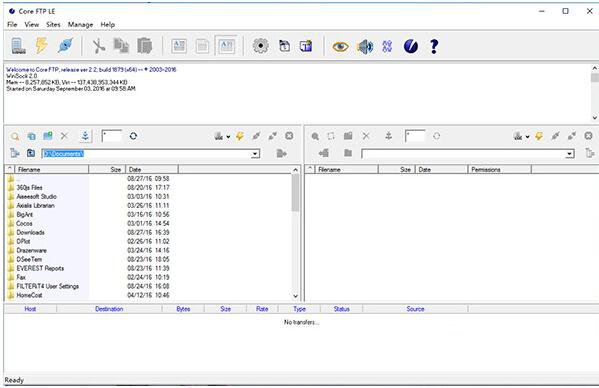Click remote Permissions column header
Screen dimensions: 599x388
(499, 170)
